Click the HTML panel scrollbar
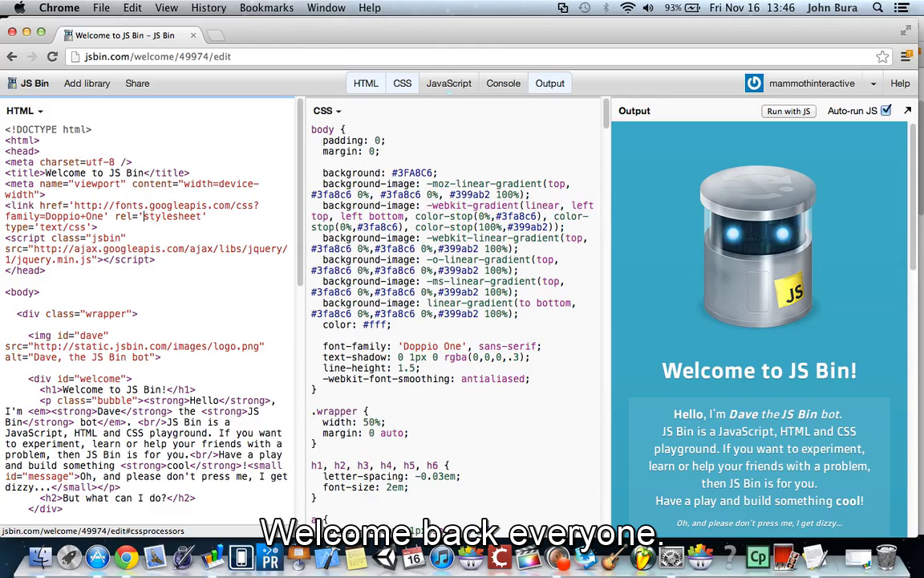924x578 pixels. pos(299,194)
